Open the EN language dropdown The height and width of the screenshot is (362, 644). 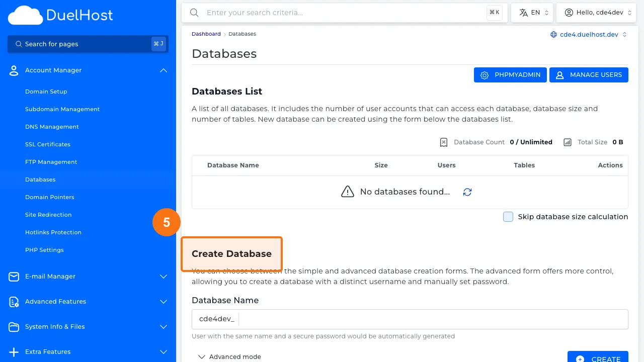coord(532,12)
